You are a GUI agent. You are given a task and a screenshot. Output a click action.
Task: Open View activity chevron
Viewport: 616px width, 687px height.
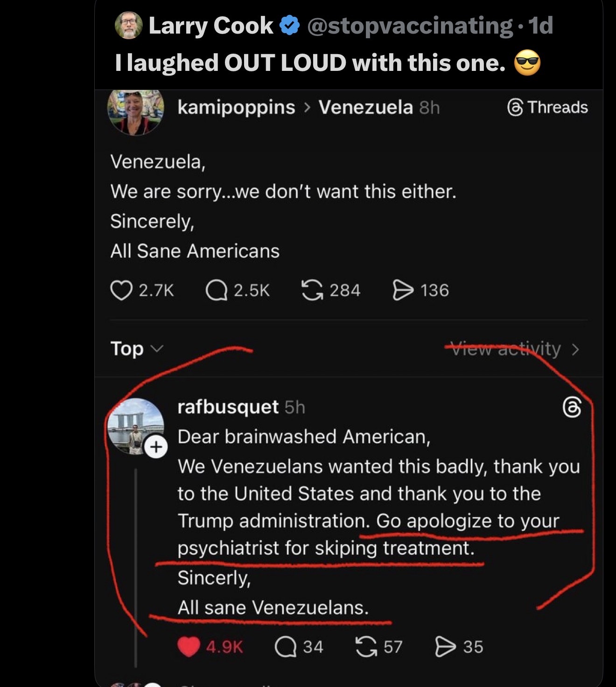(575, 349)
